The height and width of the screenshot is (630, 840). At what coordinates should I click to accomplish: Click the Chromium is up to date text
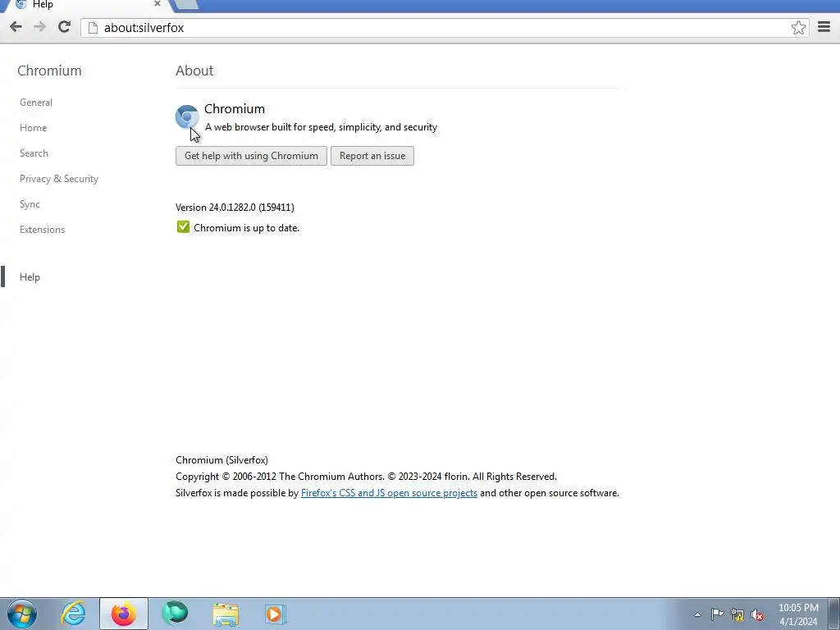coord(246,228)
